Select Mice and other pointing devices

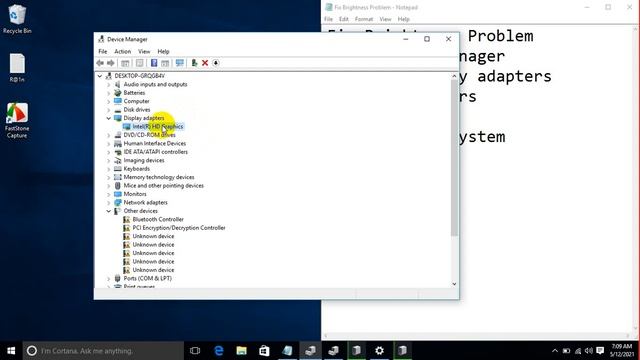(163, 186)
